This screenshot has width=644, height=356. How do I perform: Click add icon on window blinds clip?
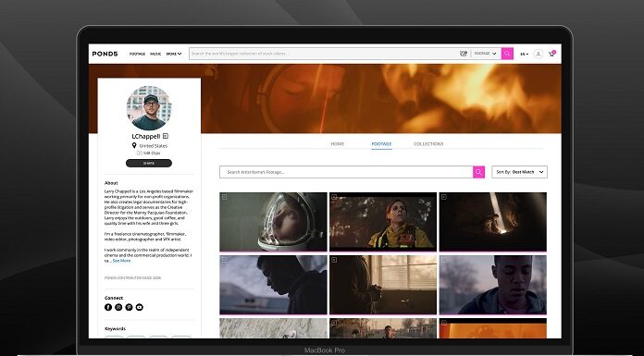(x=334, y=260)
